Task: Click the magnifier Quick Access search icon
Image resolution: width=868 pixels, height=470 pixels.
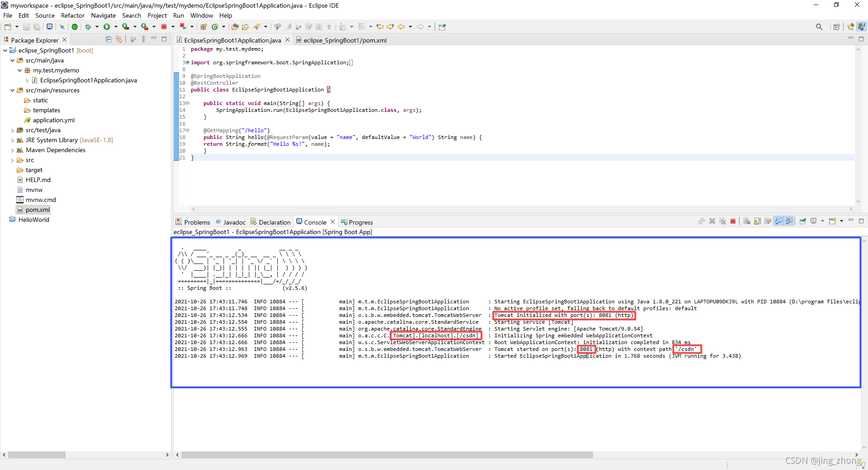Action: [819, 27]
